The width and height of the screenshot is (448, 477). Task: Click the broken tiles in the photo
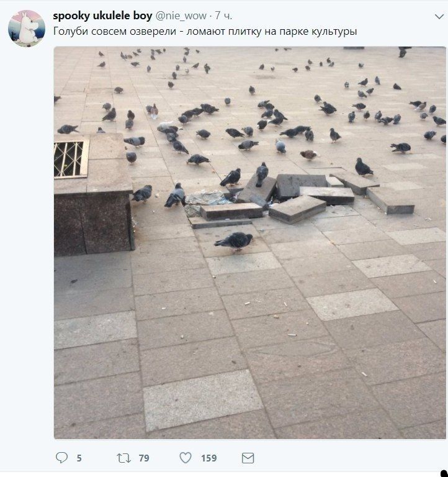(x=301, y=198)
